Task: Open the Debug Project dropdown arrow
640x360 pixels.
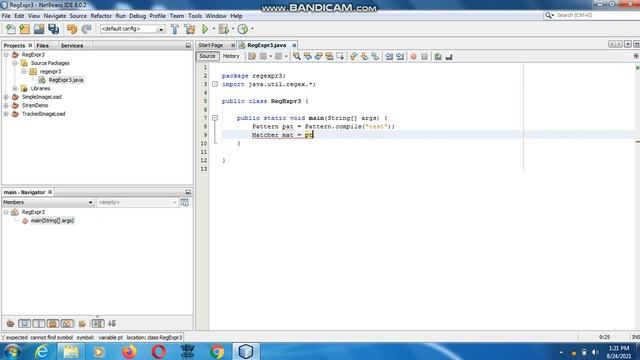Action: click(x=233, y=29)
